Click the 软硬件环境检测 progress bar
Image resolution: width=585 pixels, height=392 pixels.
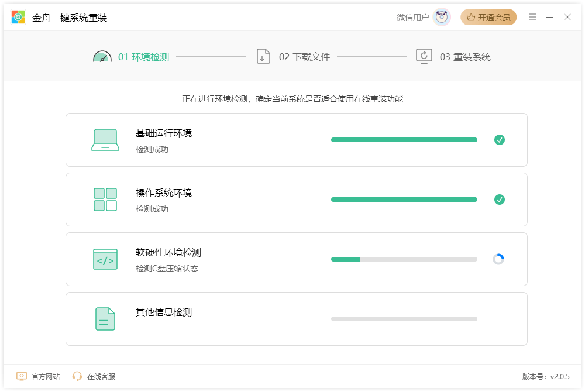(x=404, y=258)
